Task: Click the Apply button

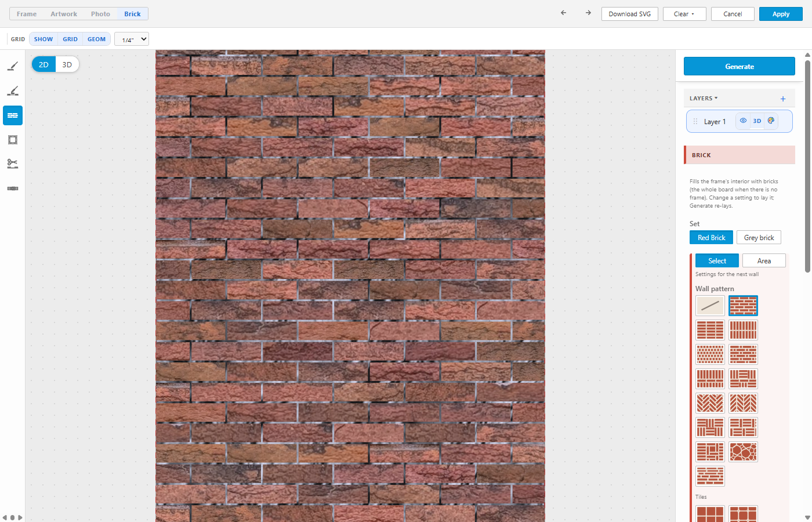Action: coord(781,14)
